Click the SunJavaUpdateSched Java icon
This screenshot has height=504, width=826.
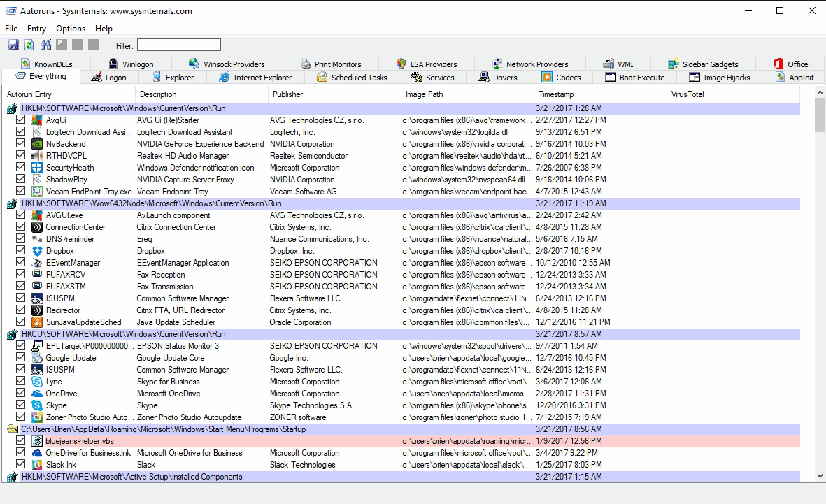point(38,322)
